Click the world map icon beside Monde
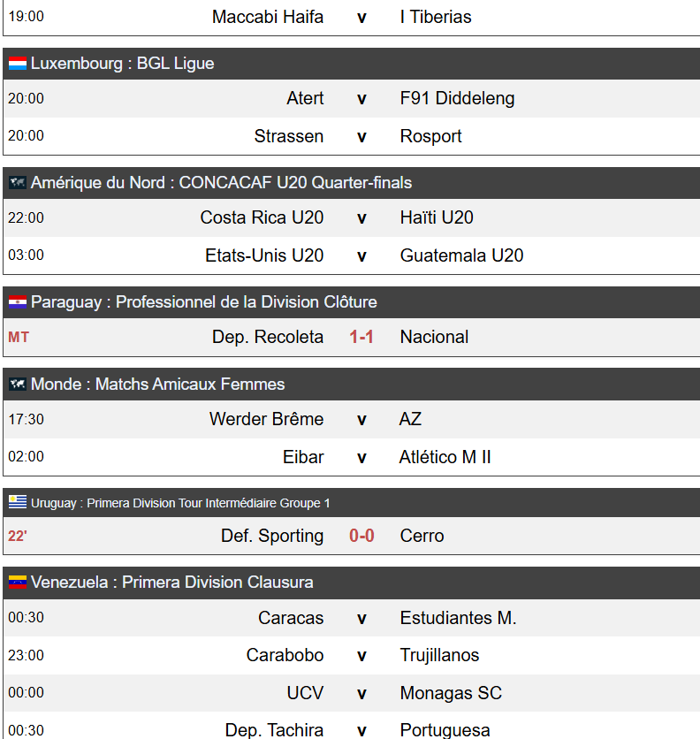The height and width of the screenshot is (739, 700). pos(18,385)
